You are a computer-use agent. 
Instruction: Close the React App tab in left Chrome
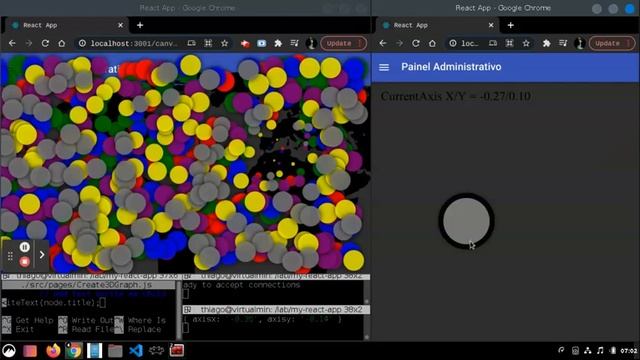pyautogui.click(x=120, y=25)
